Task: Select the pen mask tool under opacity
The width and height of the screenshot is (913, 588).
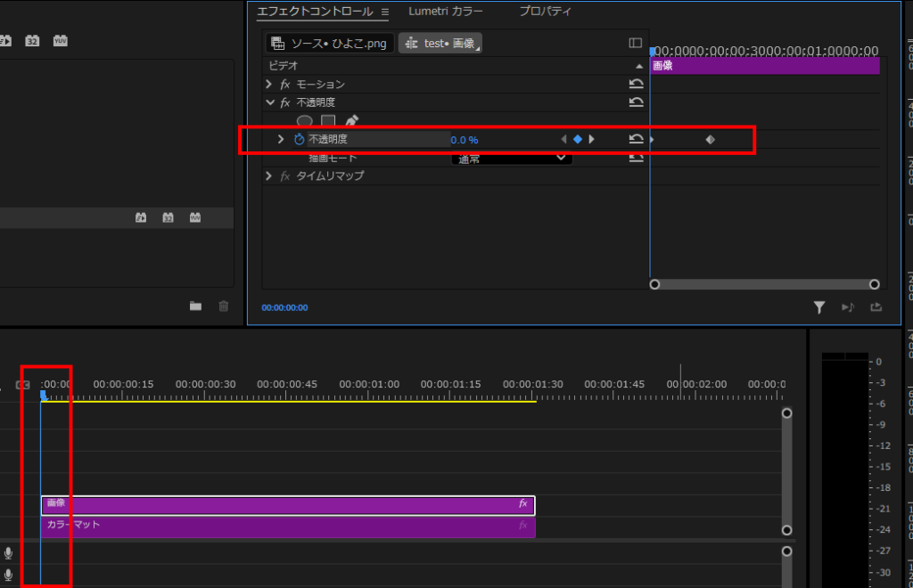Action: pos(351,121)
